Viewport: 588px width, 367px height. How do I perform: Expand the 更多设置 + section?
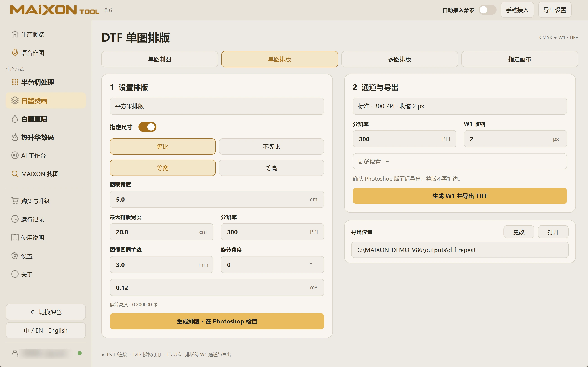[460, 161]
